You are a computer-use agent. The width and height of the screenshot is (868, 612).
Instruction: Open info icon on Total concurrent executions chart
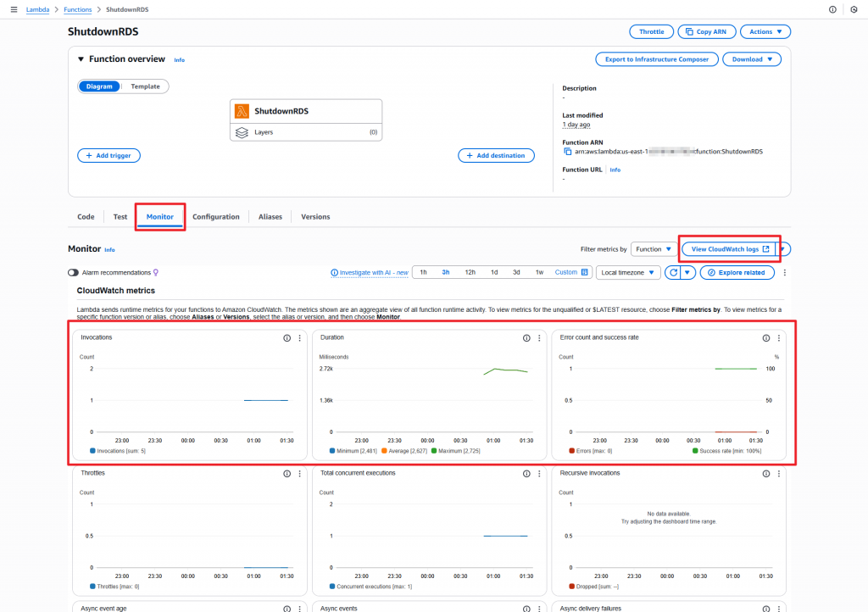click(x=526, y=474)
